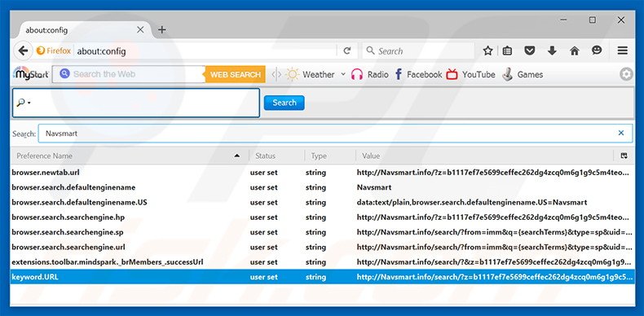Click the YouTube toolbar icon
This screenshot has width=644, height=316.
pyautogui.click(x=452, y=74)
